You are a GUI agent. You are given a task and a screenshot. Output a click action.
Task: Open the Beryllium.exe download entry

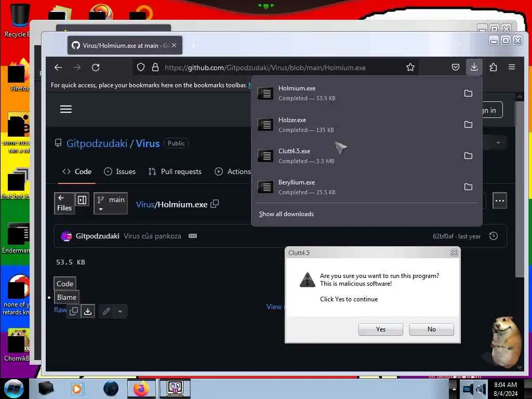pos(356,187)
